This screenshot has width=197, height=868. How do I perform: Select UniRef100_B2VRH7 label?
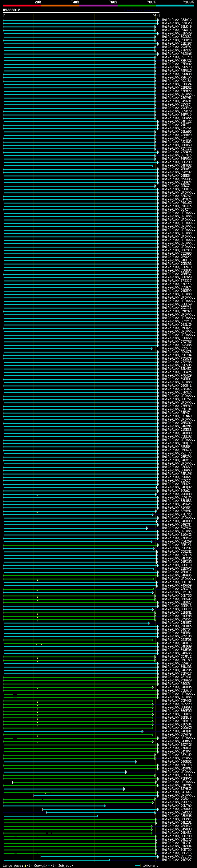pyautogui.click(x=177, y=511)
